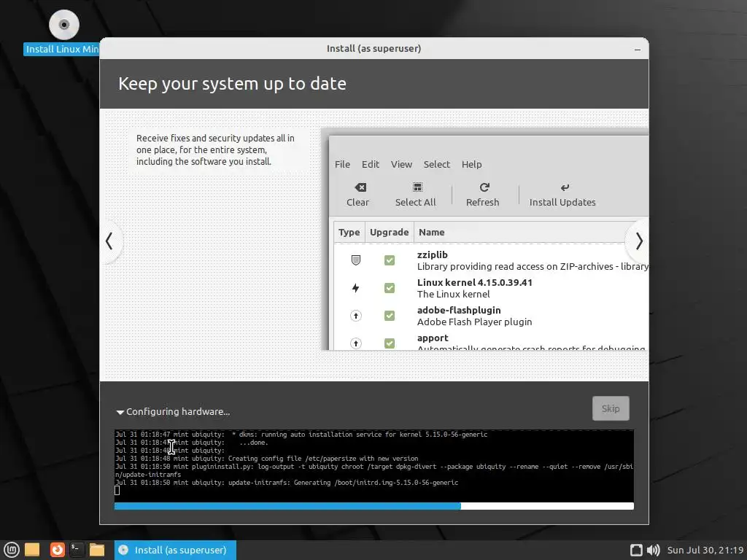Click the Type column header
The image size is (747, 560).
tap(349, 233)
